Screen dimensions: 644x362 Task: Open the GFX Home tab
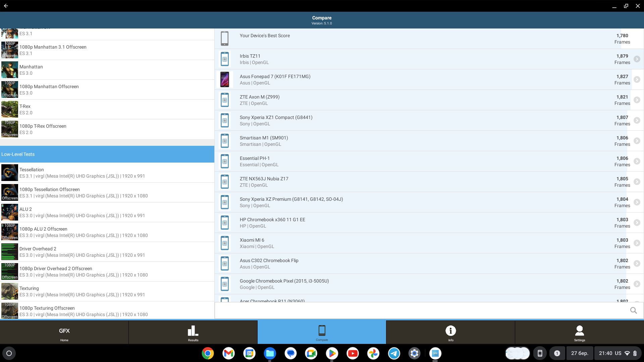click(x=64, y=332)
